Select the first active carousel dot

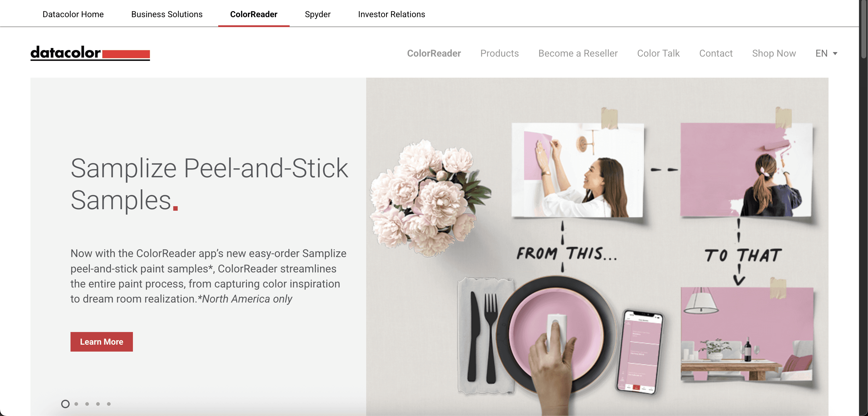click(x=65, y=404)
